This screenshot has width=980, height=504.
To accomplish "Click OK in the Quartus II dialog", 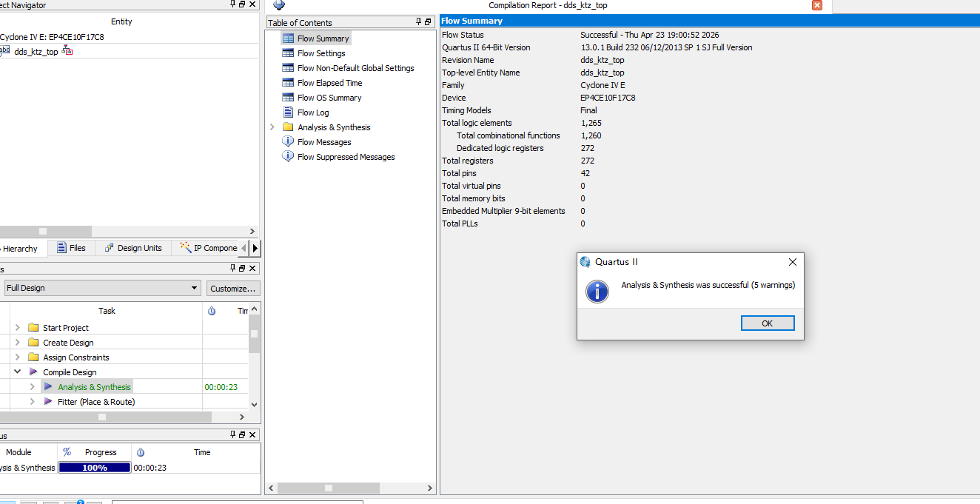I will point(768,323).
